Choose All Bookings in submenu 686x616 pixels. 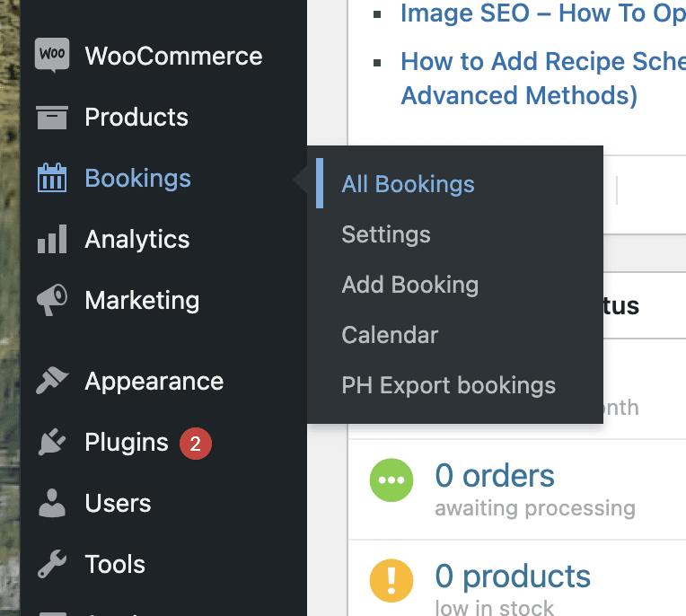click(x=408, y=184)
